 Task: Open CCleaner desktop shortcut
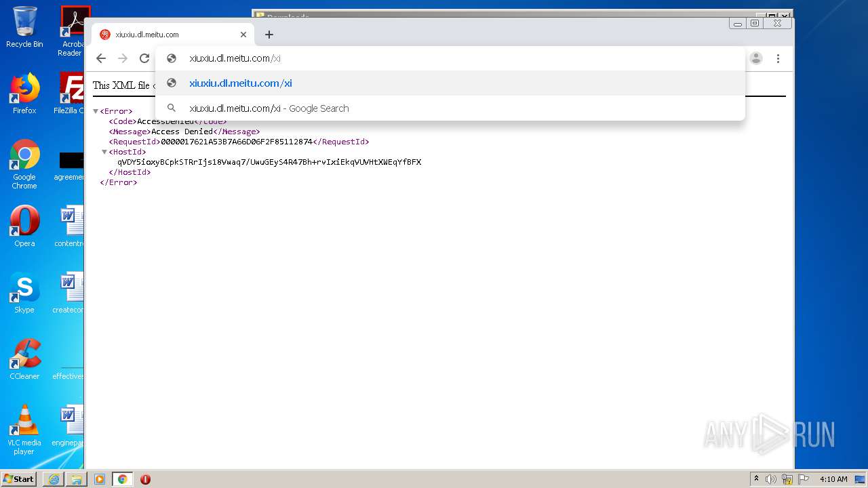click(24, 359)
